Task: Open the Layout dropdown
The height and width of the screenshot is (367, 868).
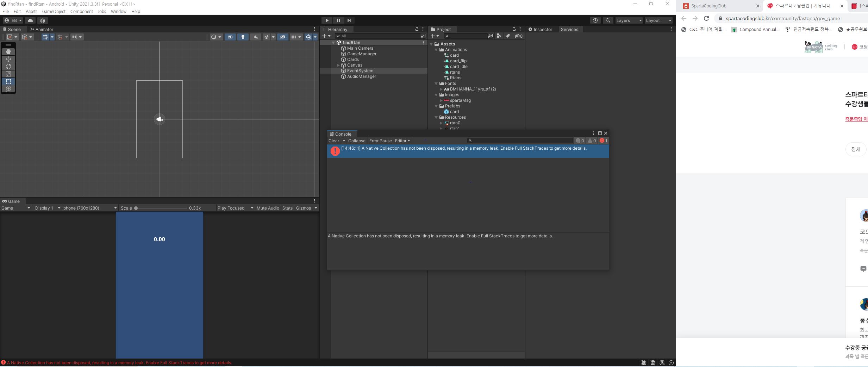Action: pyautogui.click(x=659, y=20)
